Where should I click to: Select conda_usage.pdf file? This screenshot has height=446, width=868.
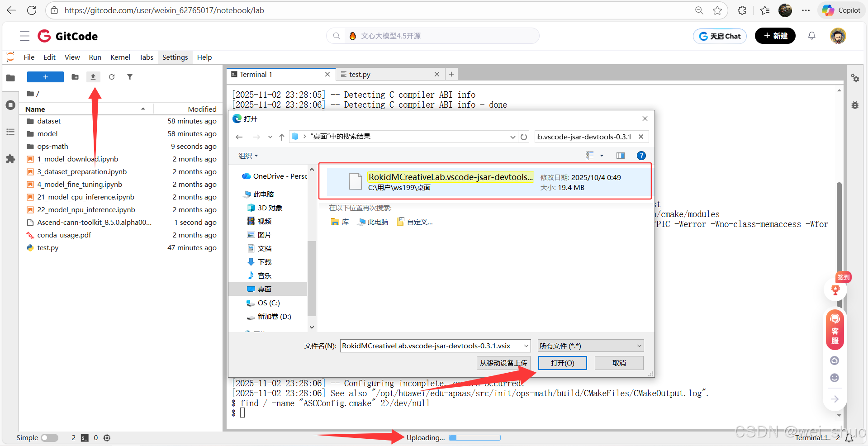point(121,235)
